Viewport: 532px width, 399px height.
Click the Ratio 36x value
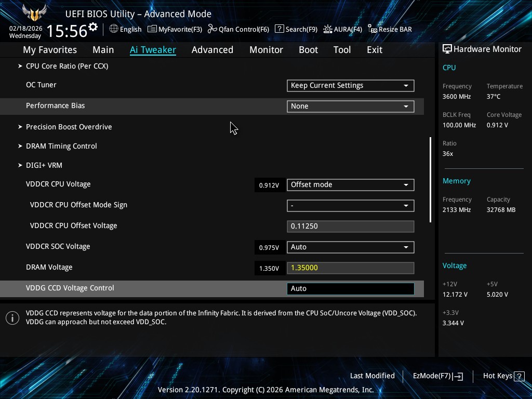[x=447, y=154]
